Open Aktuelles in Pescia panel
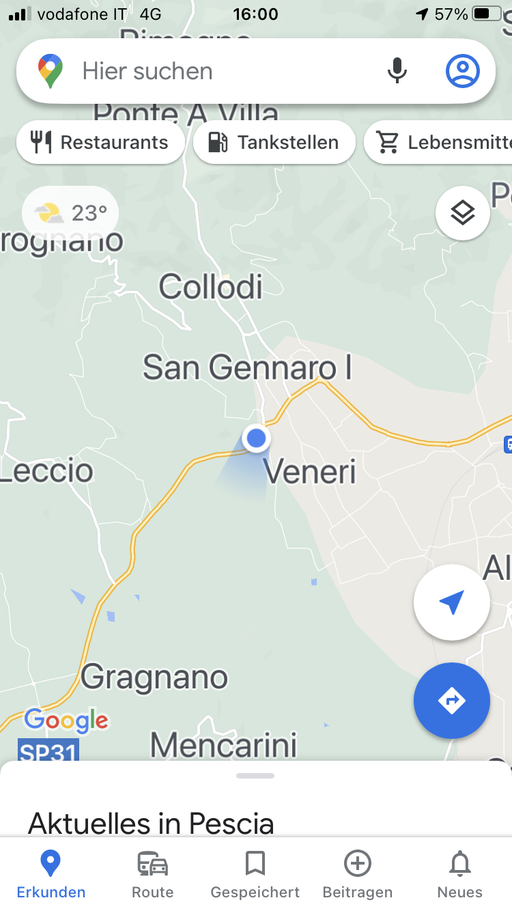Image resolution: width=512 pixels, height=911 pixels. 151,823
